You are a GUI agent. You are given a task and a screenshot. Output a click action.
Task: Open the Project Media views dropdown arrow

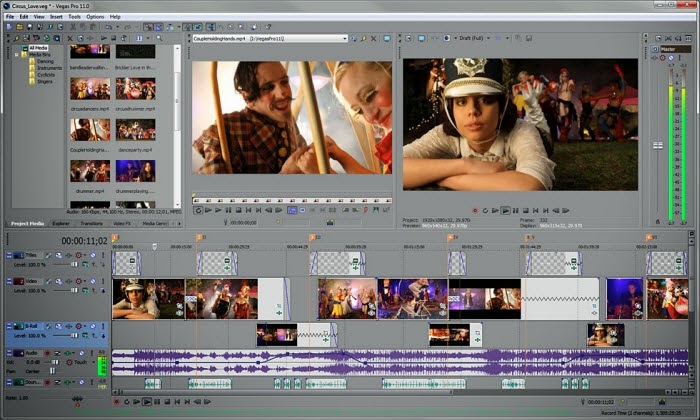click(148, 38)
